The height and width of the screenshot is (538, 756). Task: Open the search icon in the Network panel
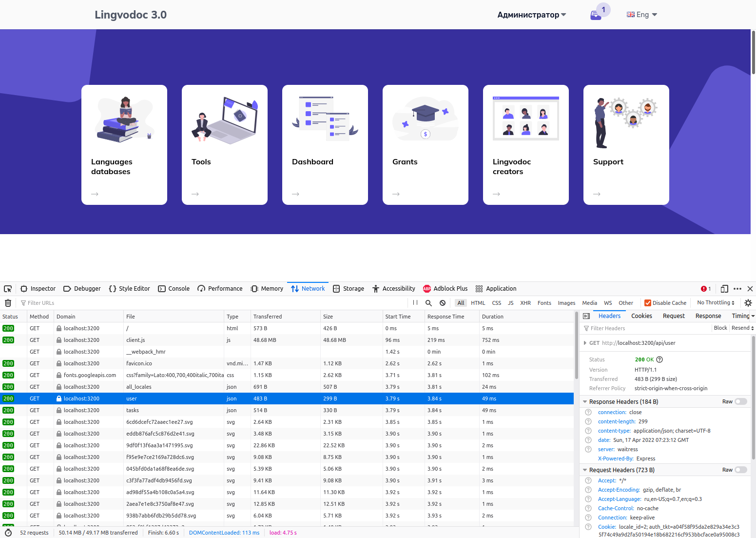tap(428, 302)
